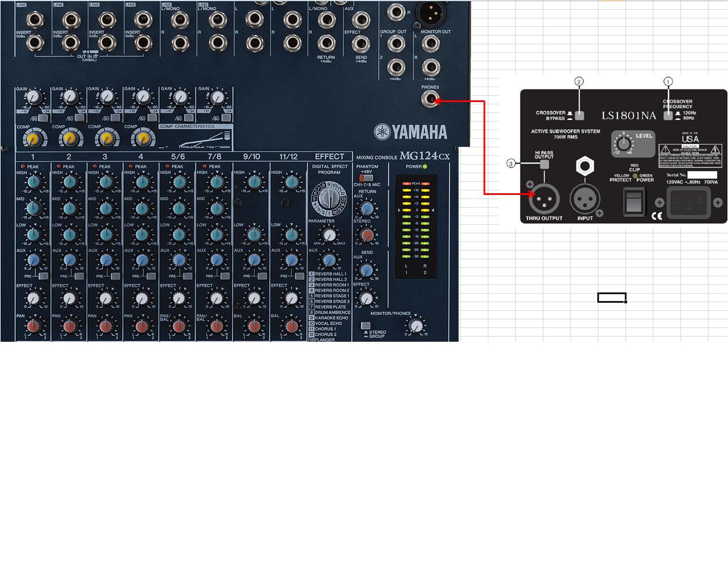
Task: Click the DIGITAL EFFECT PROGRAM selector dial
Action: click(328, 198)
